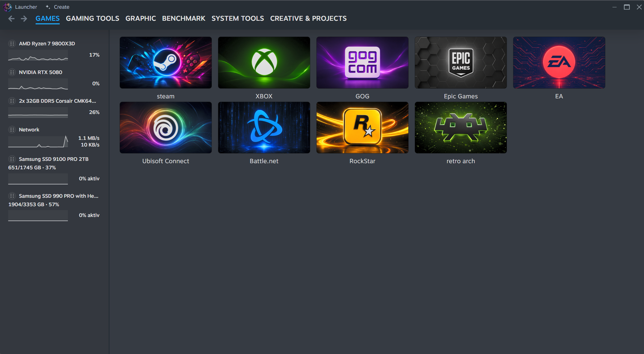Click the 2x 32GB DDR5 Corsair label
Viewport: 644px width, 354px height.
click(57, 101)
